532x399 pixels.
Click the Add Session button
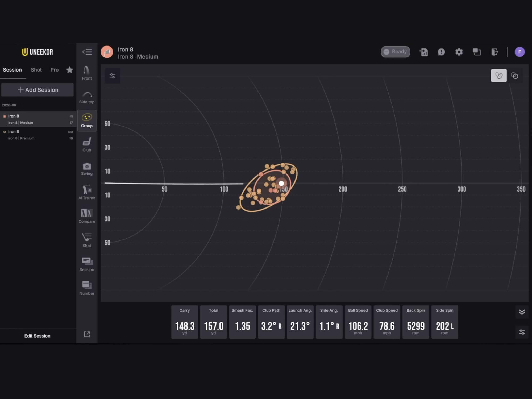click(x=38, y=90)
